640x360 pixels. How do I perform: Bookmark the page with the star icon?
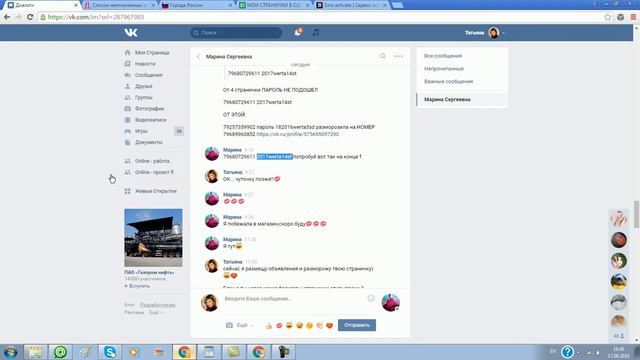[608, 17]
